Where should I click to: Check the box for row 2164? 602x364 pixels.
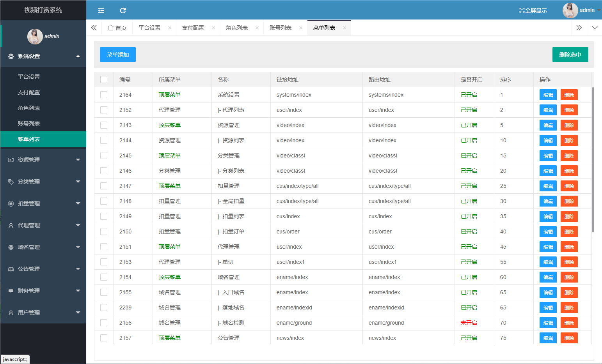104,95
